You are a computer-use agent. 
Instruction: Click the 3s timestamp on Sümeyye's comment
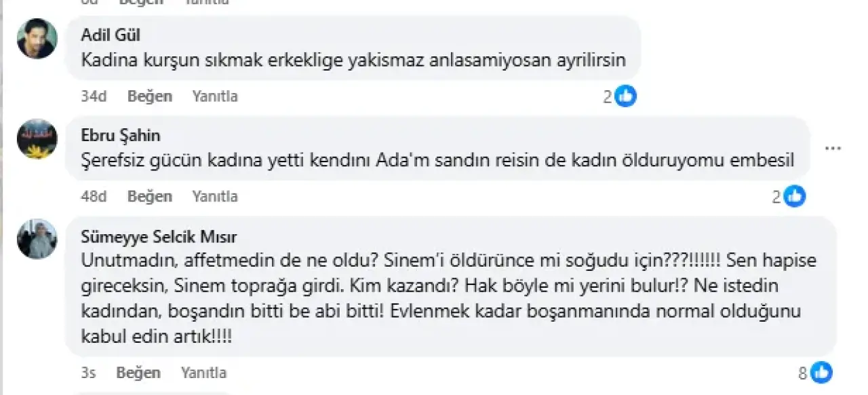tap(88, 373)
